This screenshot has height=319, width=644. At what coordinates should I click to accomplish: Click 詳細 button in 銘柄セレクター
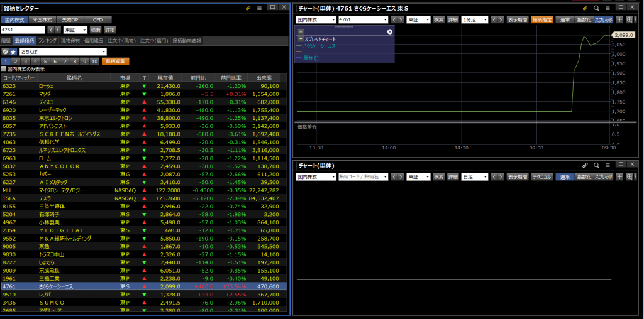pyautogui.click(x=109, y=30)
